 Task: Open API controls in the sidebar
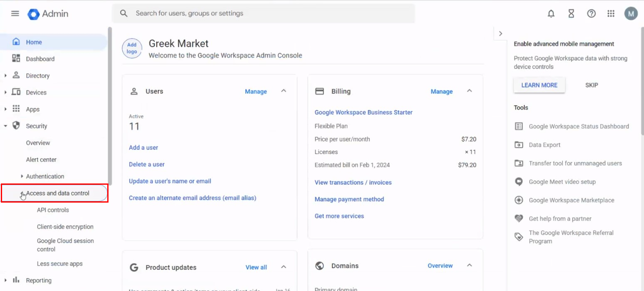click(53, 210)
